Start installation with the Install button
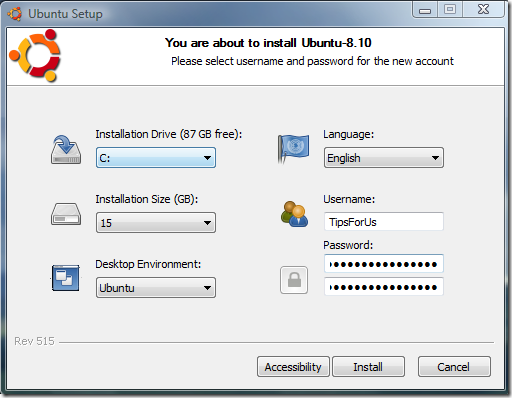This screenshot has width=512, height=398. [x=368, y=367]
